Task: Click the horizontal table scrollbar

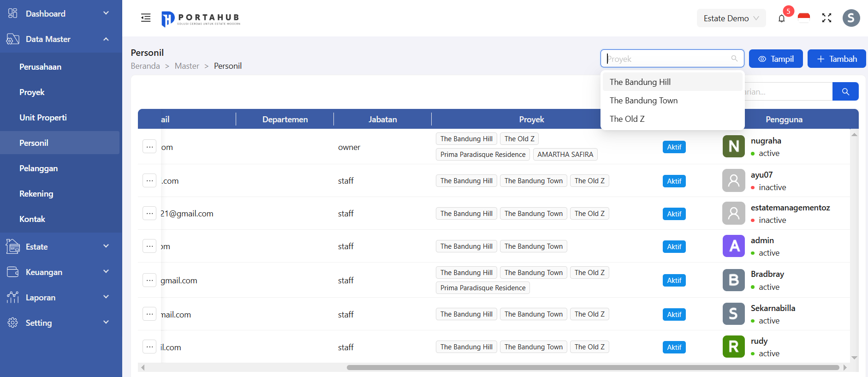Action: pos(592,368)
